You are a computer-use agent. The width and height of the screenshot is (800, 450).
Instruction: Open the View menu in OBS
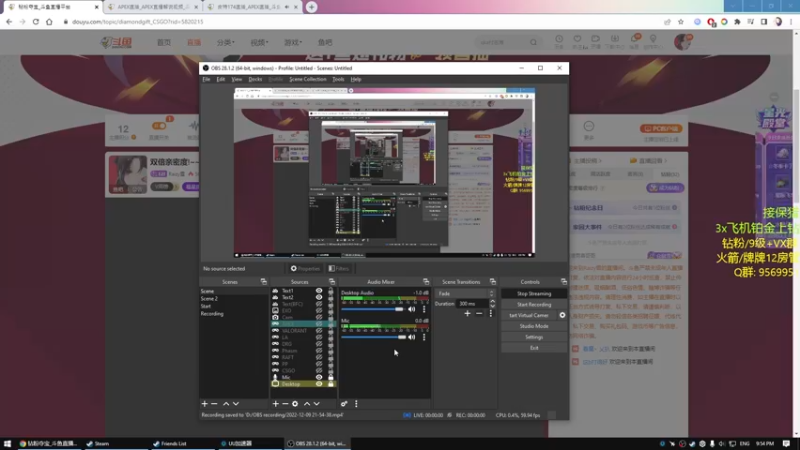click(x=237, y=79)
